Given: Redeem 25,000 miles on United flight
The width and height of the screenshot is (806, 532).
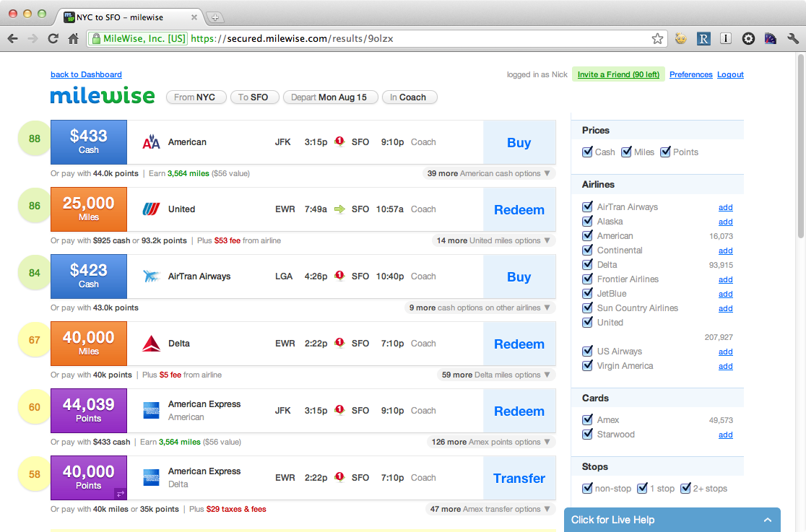Looking at the screenshot, I should (519, 210).
